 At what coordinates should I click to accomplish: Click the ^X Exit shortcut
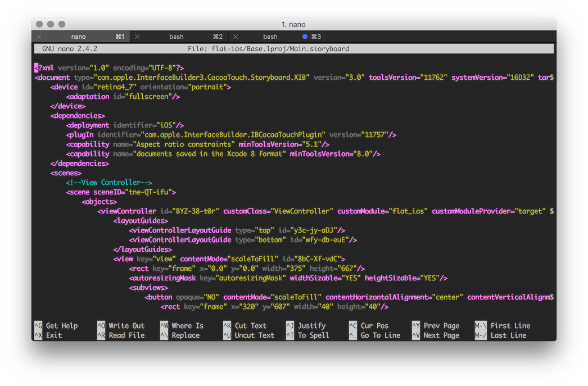click(48, 335)
